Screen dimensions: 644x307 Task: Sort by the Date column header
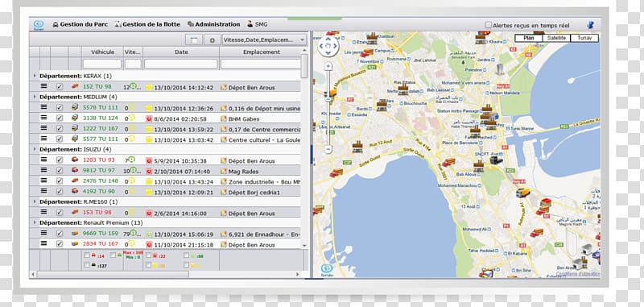tap(181, 52)
